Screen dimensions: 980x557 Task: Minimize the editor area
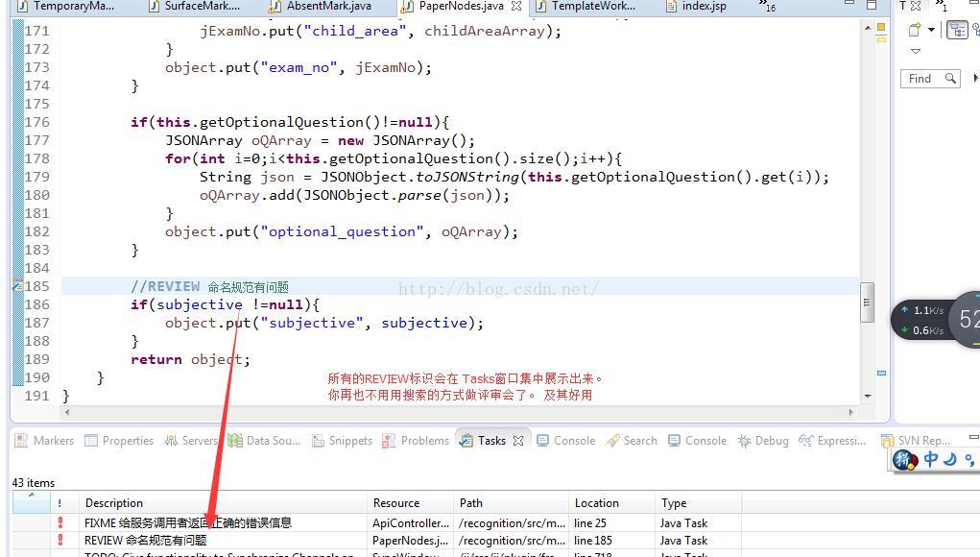pyautogui.click(x=849, y=5)
